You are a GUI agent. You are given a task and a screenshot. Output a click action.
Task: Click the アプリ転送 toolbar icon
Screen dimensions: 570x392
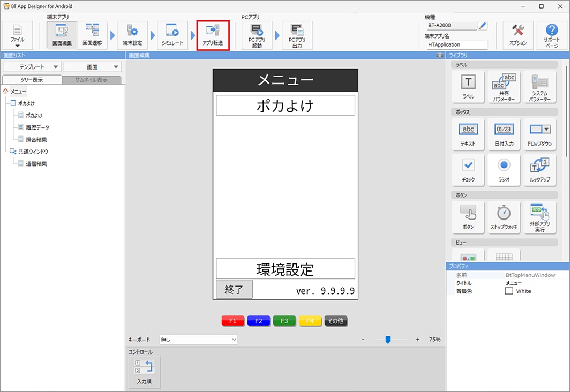213,35
